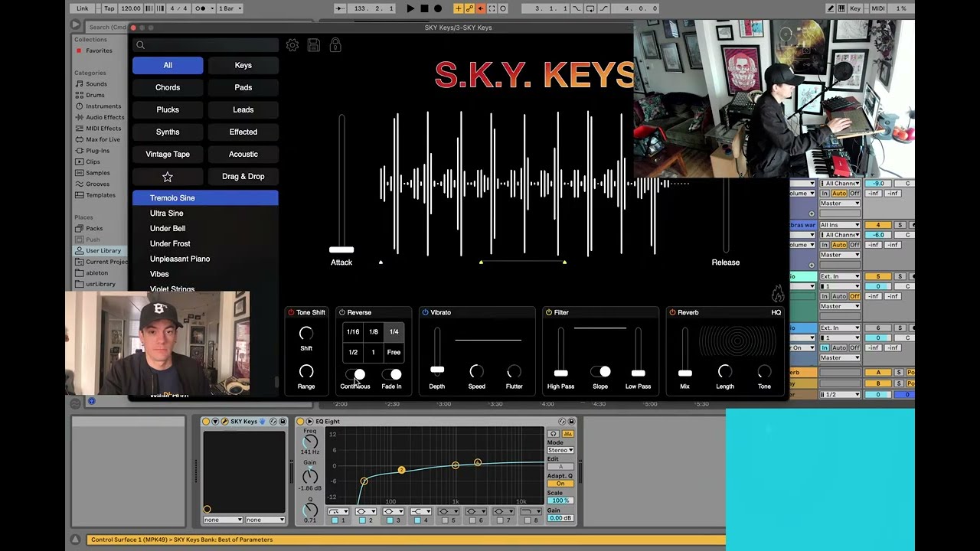
Task: Click the Vibrato Depth slider
Action: pyautogui.click(x=437, y=369)
